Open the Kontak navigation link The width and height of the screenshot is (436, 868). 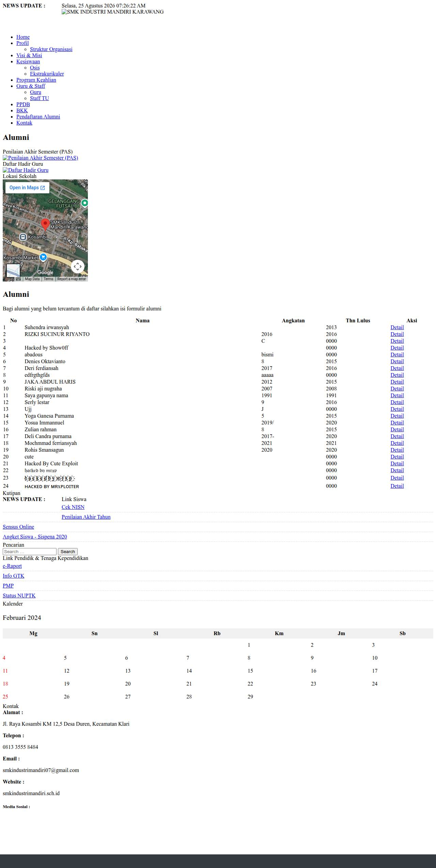[x=24, y=123]
